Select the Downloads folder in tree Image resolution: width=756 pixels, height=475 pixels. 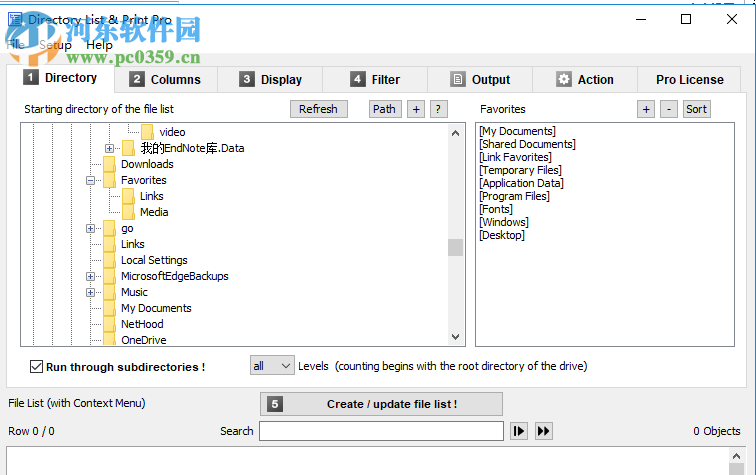click(147, 164)
